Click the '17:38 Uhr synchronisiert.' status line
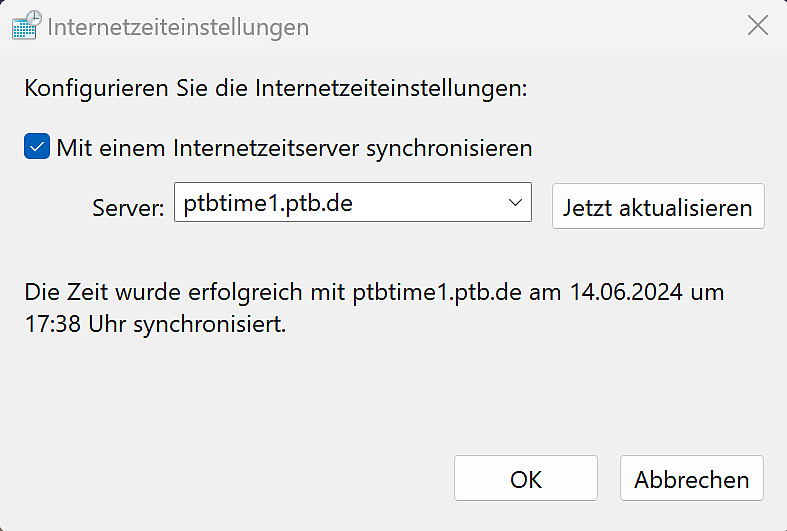This screenshot has width=787, height=531. pyautogui.click(x=156, y=324)
